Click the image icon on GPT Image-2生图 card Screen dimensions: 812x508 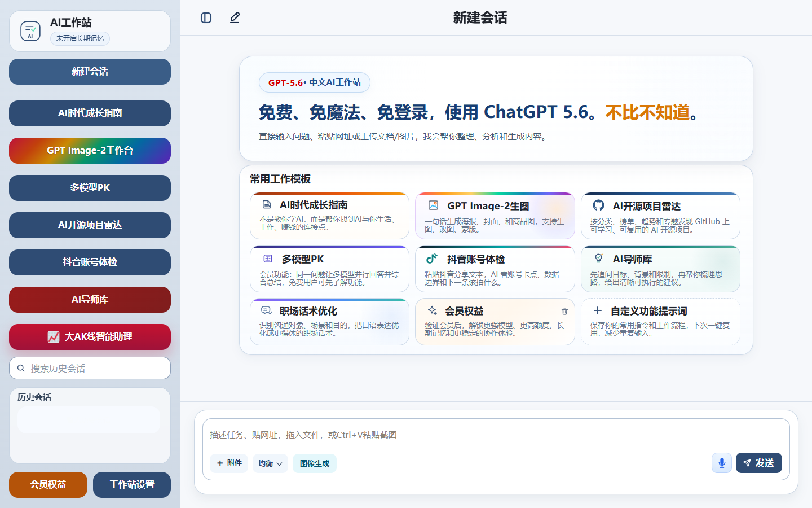[433, 205]
